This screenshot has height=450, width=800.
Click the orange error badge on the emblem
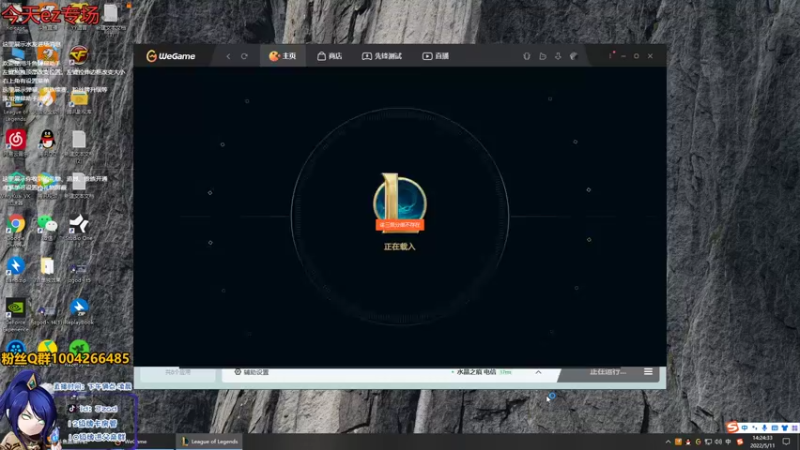click(x=399, y=225)
